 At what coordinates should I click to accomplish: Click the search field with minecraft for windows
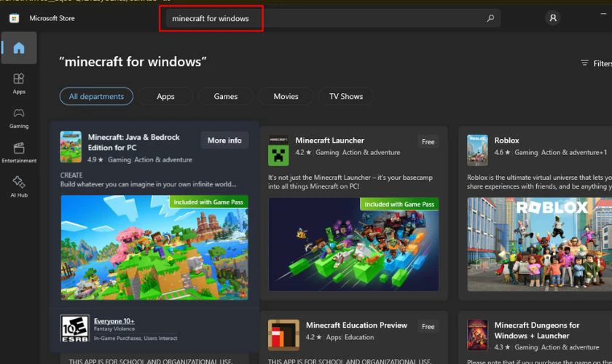point(333,18)
